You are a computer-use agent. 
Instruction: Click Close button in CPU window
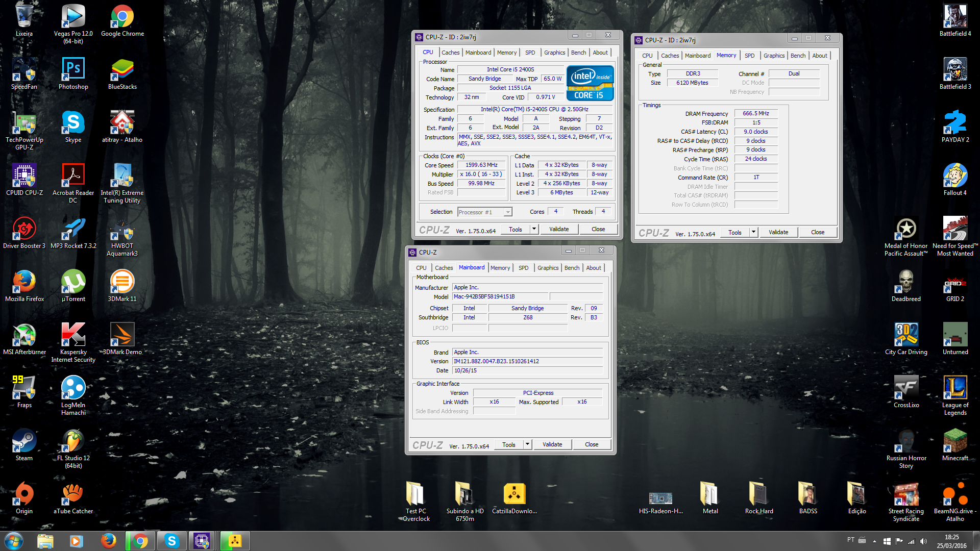click(598, 229)
